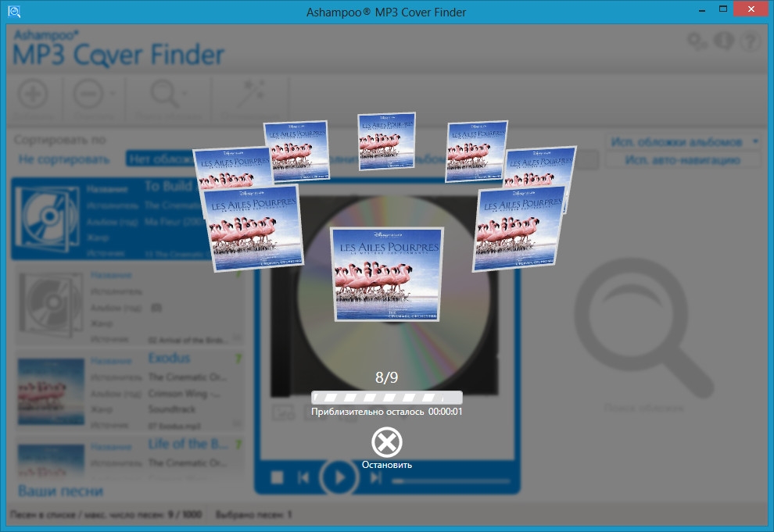Click the playback seek slider

pos(451,480)
